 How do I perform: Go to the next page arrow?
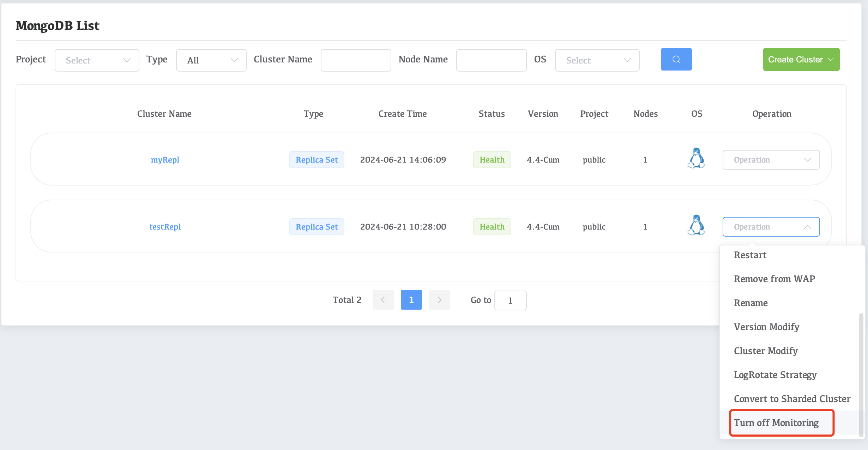tap(439, 300)
